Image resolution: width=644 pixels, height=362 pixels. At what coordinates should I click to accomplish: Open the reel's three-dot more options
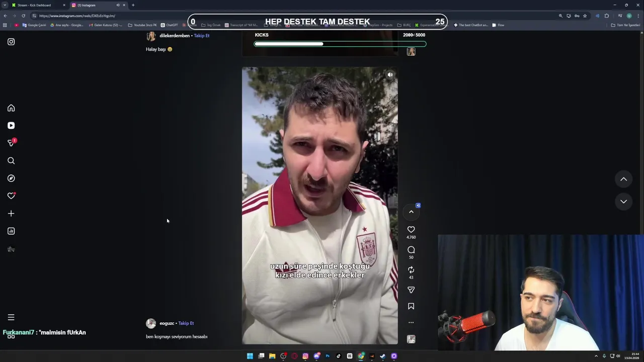tap(411, 322)
